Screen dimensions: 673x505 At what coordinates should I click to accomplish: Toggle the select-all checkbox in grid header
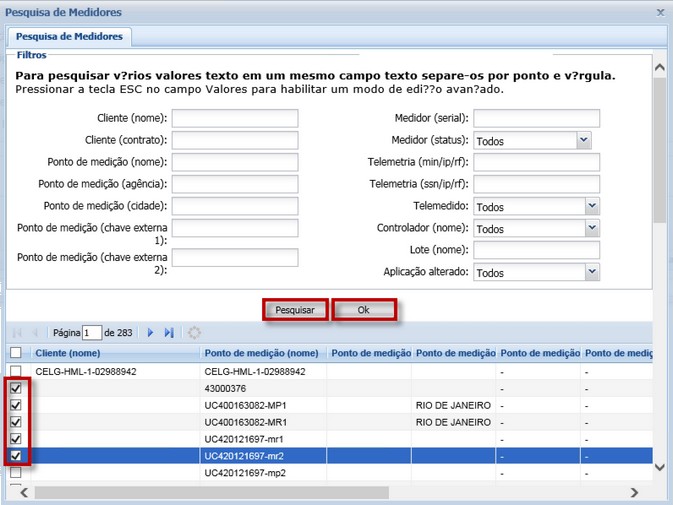pyautogui.click(x=15, y=352)
